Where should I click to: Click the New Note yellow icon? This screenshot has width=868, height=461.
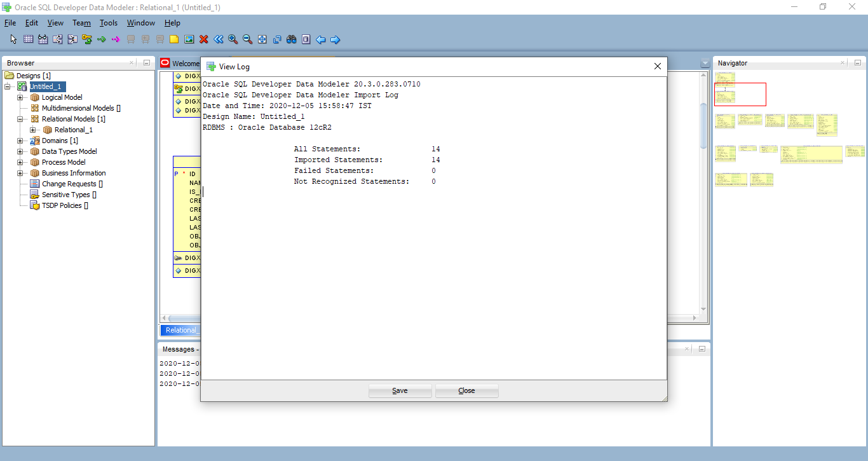coord(174,39)
